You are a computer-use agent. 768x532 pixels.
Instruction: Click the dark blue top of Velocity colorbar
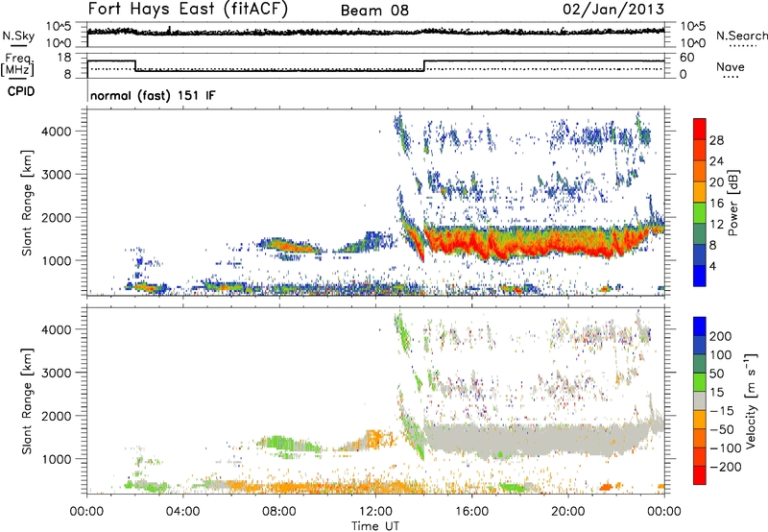click(x=700, y=326)
